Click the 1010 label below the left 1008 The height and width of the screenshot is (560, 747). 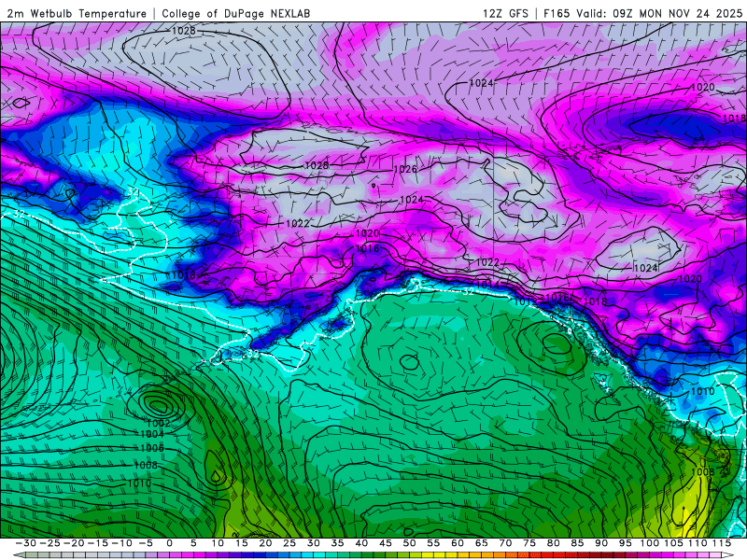(x=139, y=483)
